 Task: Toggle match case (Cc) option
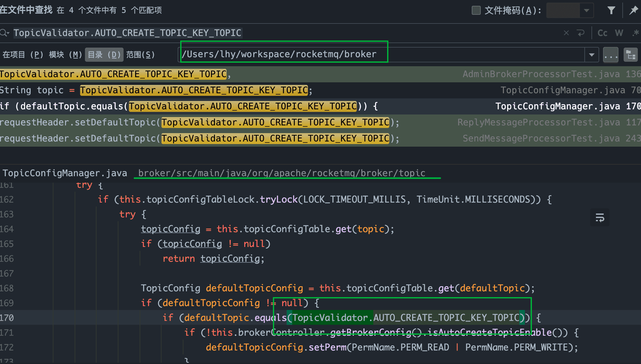coord(602,33)
